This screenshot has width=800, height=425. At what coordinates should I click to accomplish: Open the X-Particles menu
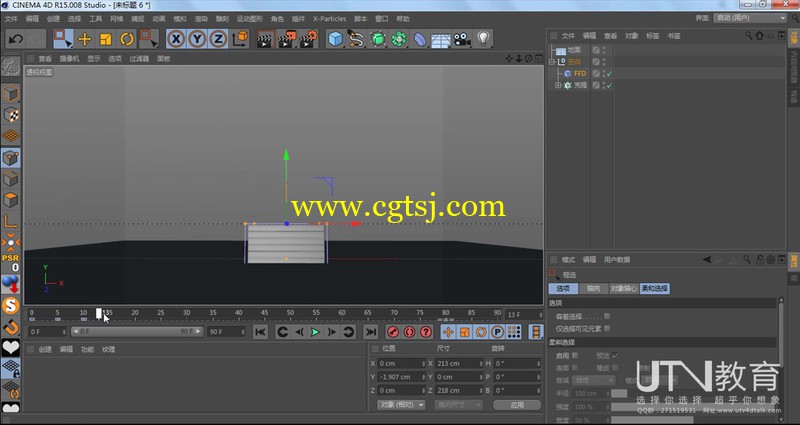330,19
